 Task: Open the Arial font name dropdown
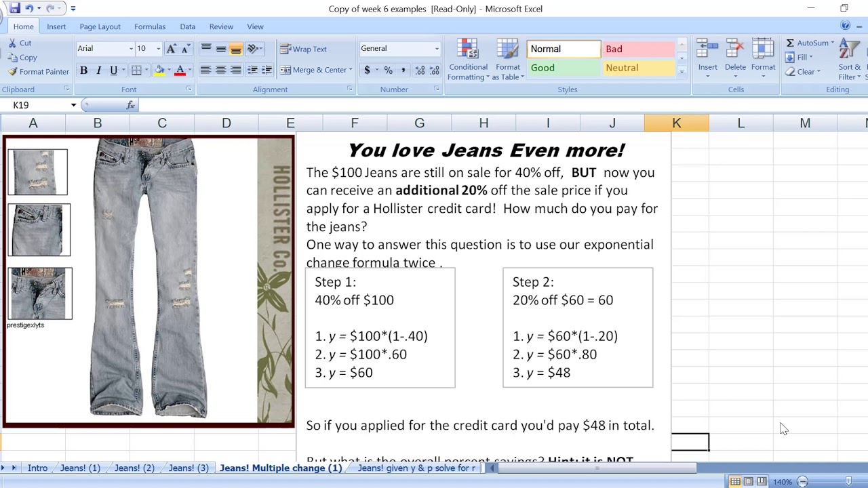click(132, 49)
